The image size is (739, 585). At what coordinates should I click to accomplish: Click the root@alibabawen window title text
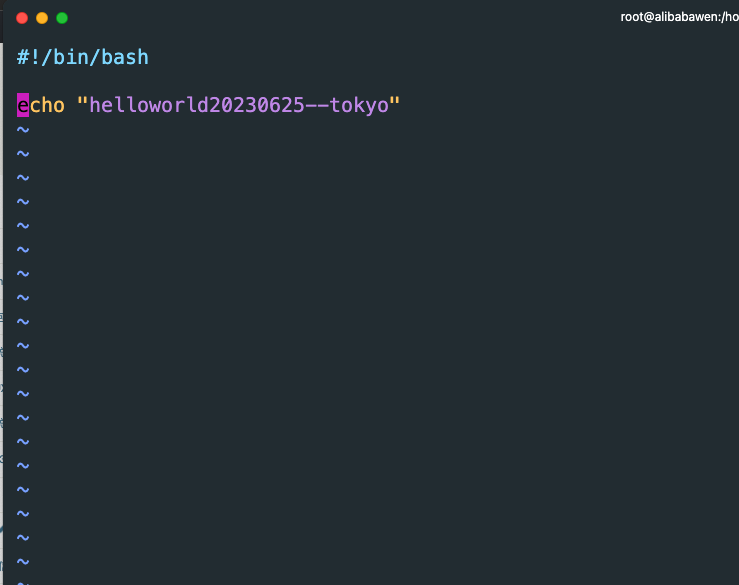click(x=679, y=17)
